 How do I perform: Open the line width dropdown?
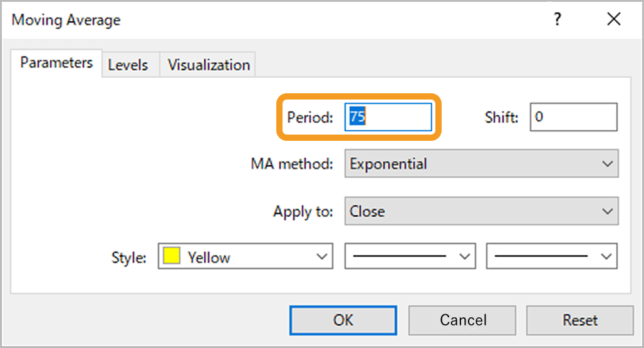pyautogui.click(x=552, y=257)
